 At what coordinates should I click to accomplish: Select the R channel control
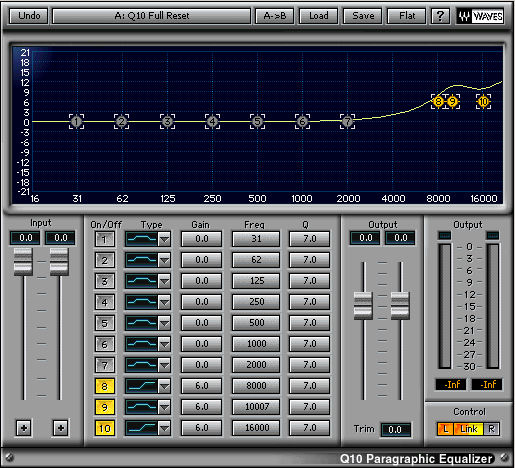pos(491,429)
